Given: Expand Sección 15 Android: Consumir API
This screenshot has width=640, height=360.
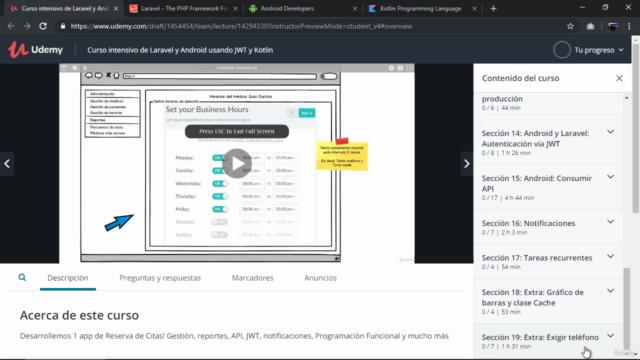Looking at the screenshot, I should [x=610, y=177].
